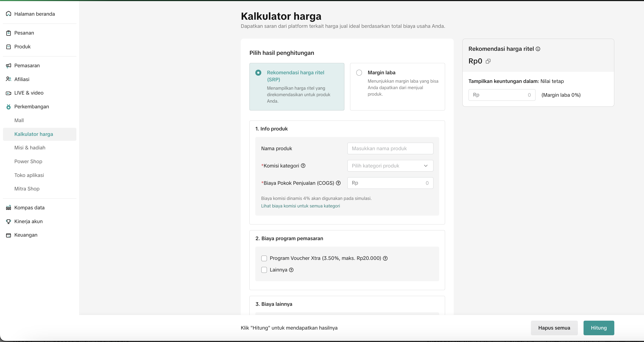Click the Halaman beranda home icon

9,14
